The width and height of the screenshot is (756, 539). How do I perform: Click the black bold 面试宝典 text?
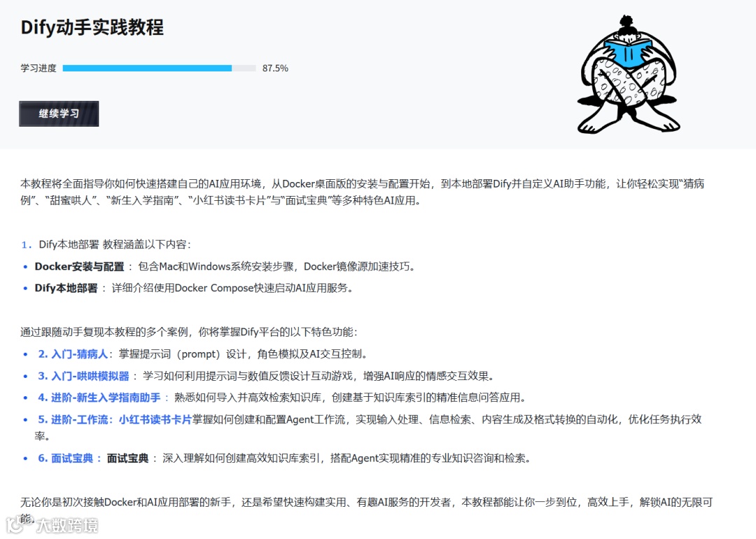[x=128, y=458]
